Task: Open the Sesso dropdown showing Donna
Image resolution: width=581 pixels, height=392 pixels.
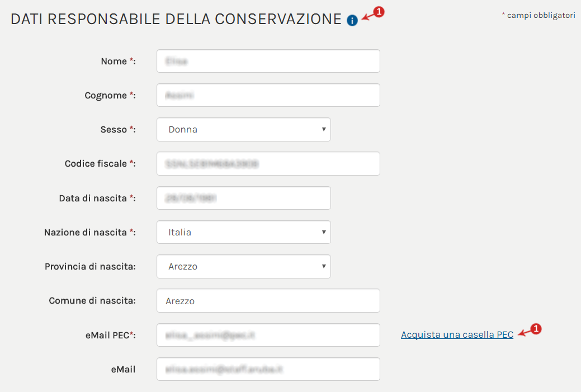Action: click(243, 129)
